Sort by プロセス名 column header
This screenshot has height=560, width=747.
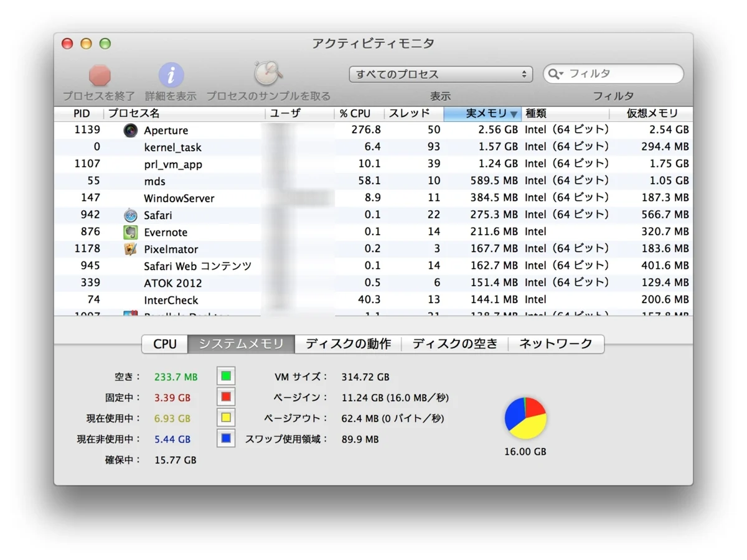(x=185, y=114)
